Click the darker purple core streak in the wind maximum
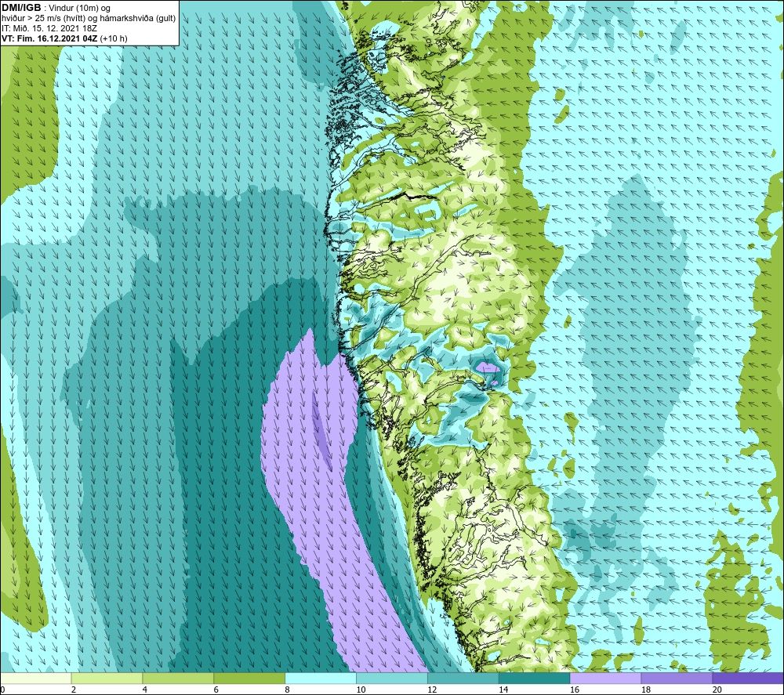Viewport: 784px width, 695px height. click(x=321, y=431)
